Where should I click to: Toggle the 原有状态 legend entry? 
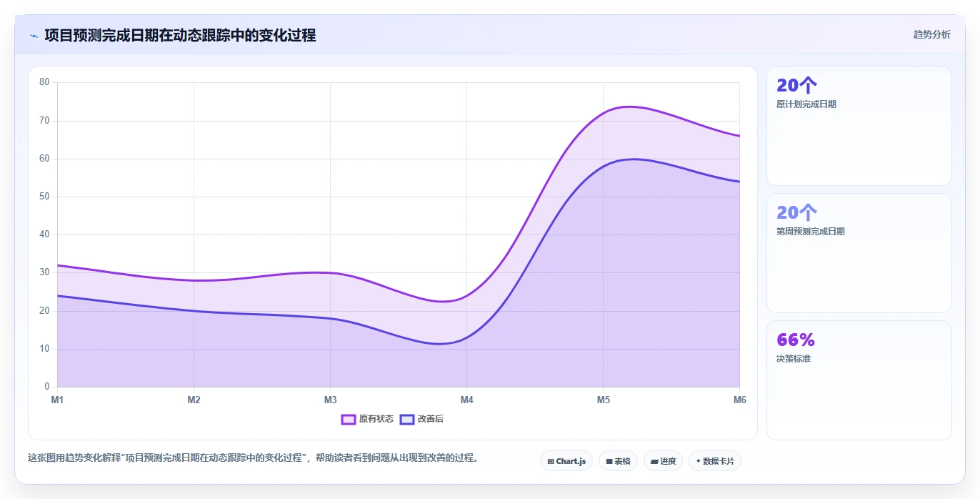[367, 419]
